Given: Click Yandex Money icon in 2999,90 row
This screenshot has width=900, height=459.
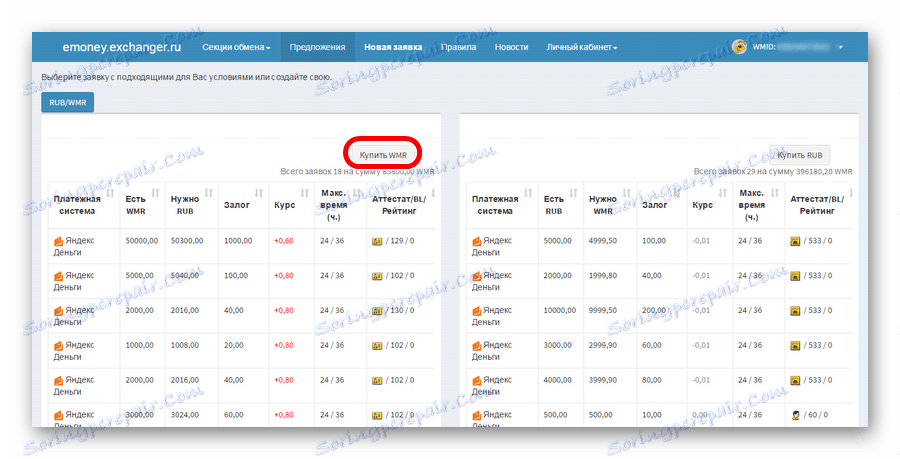Looking at the screenshot, I should coord(476,345).
